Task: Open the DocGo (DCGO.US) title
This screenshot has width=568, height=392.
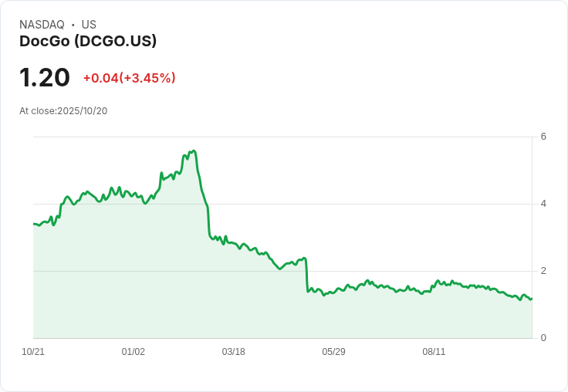Action: [x=88, y=42]
